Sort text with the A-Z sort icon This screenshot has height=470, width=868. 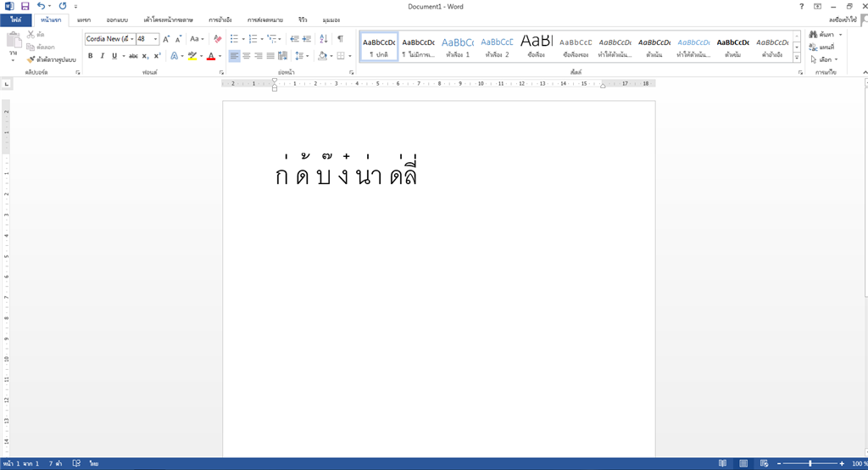click(x=324, y=39)
